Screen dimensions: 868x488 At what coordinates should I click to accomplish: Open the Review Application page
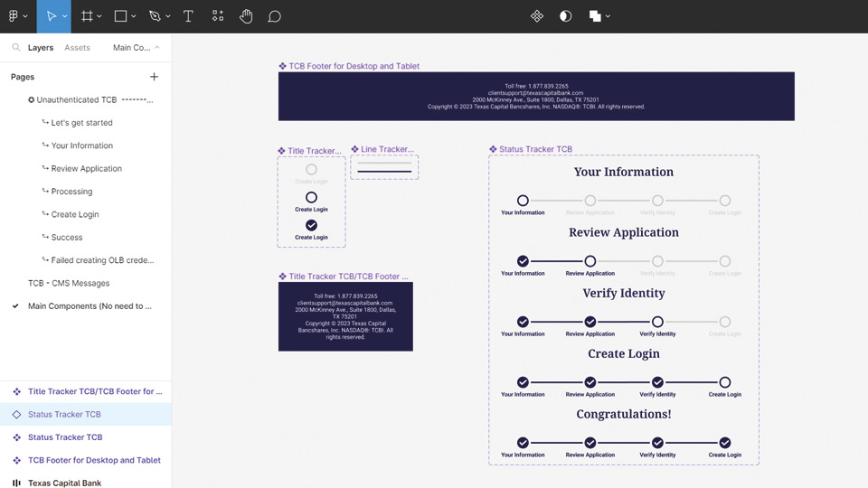tap(86, 168)
